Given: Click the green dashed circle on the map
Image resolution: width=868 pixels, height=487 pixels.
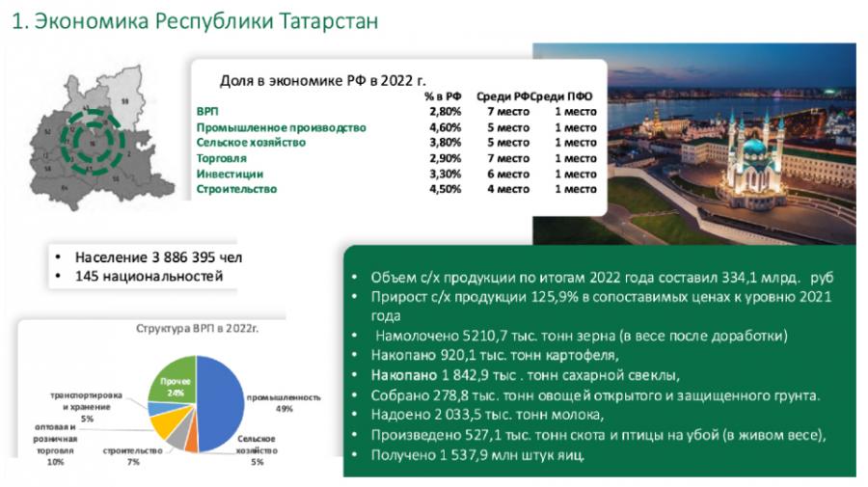Looking at the screenshot, I should pyautogui.click(x=93, y=142).
